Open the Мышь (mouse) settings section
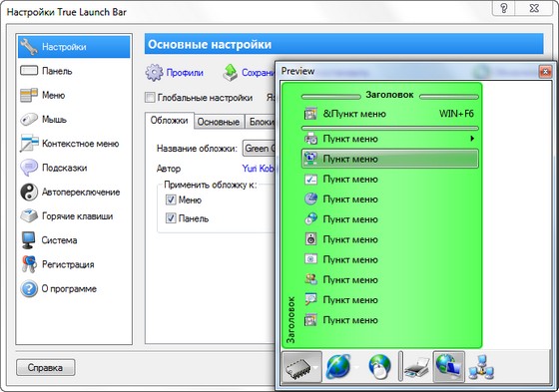Viewport: 559px width, 392px height. pyautogui.click(x=54, y=119)
